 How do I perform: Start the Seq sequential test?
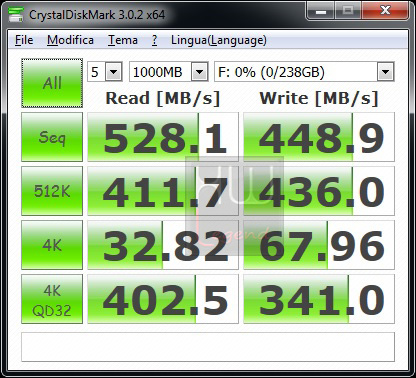coord(52,137)
